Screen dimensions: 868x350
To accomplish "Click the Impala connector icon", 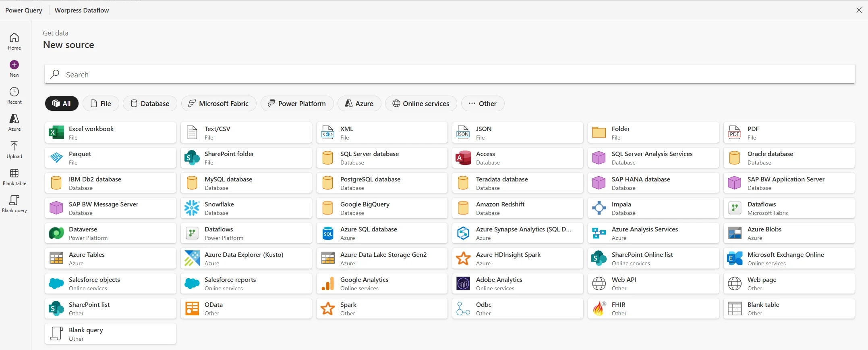I will [x=599, y=208].
